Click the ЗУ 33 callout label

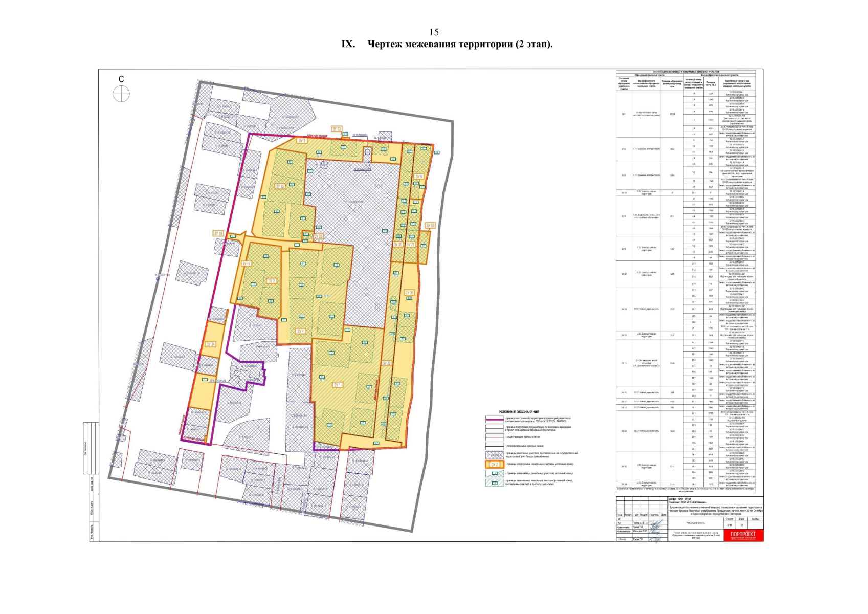(x=337, y=129)
